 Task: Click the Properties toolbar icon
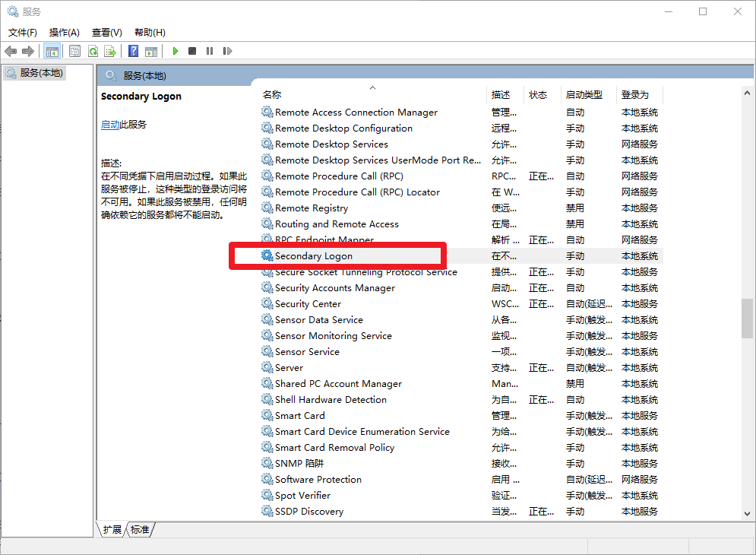tap(74, 51)
